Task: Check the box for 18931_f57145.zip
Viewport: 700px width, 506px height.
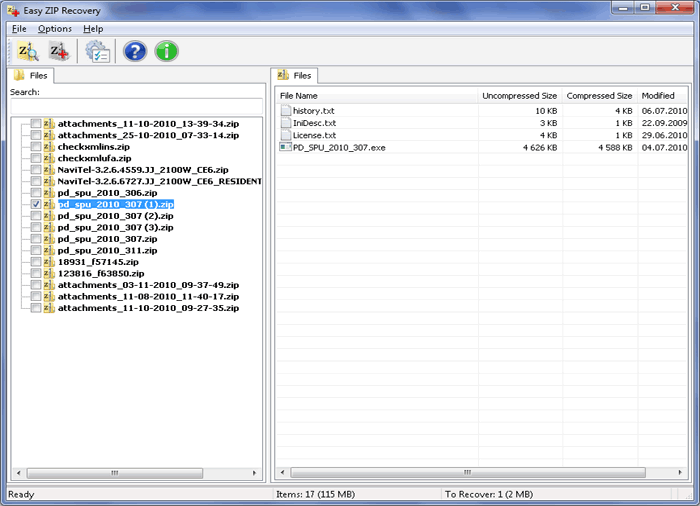Action: coord(36,262)
